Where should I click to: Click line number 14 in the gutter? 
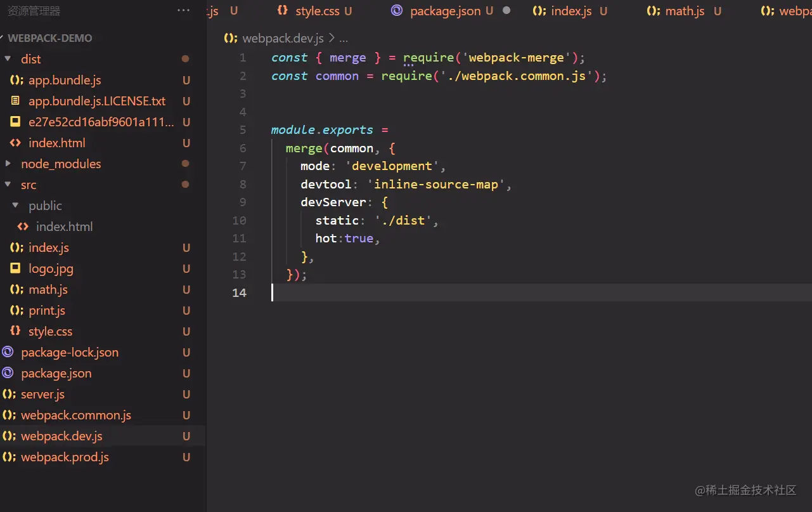(239, 293)
